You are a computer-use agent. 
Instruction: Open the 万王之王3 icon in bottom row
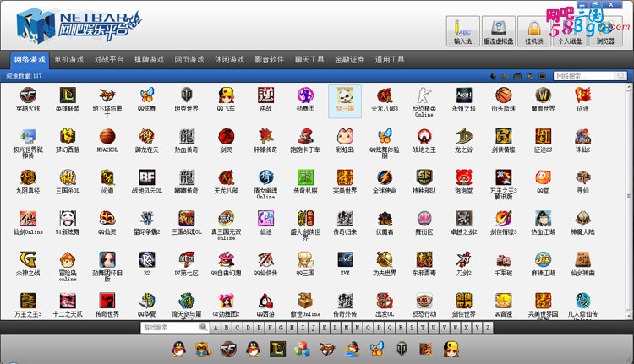[x=28, y=305]
